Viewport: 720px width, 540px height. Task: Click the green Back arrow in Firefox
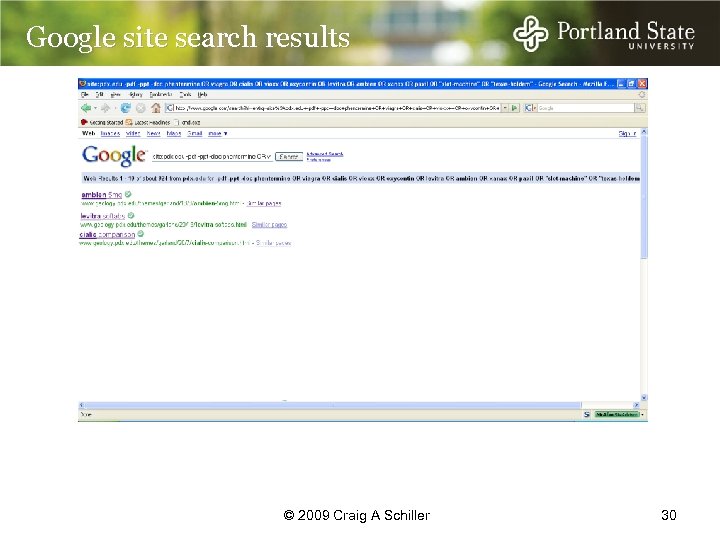(85, 108)
